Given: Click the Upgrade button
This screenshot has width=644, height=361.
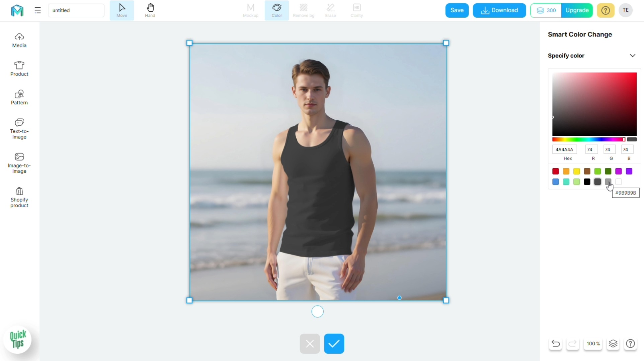Looking at the screenshot, I should pos(577,10).
